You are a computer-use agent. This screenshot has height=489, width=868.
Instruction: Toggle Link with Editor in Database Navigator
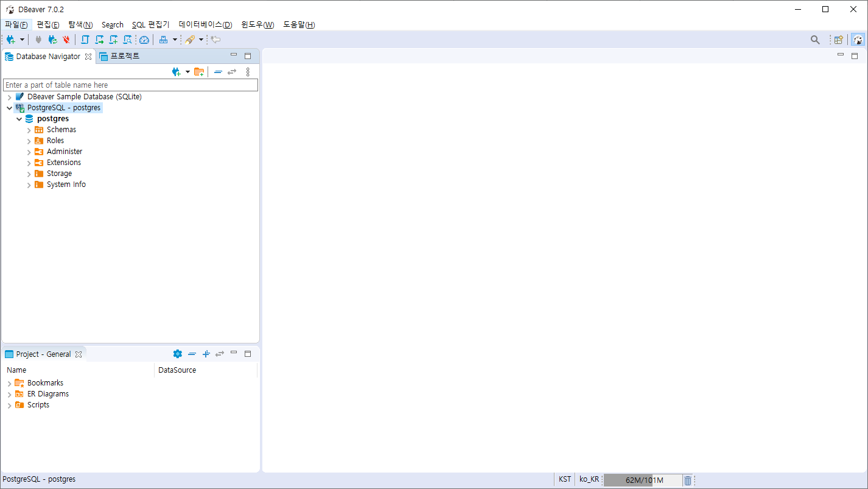coord(232,72)
